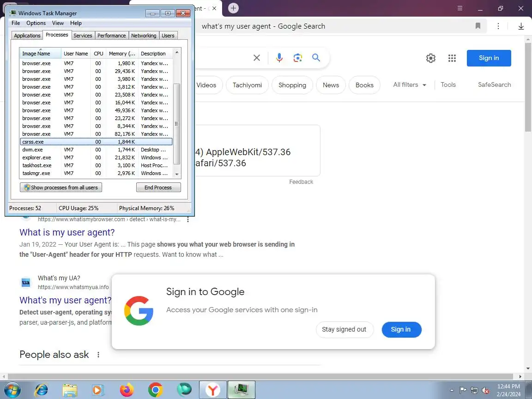This screenshot has height=399, width=532.
Task: Open the downloads arrow icon
Action: pyautogui.click(x=521, y=26)
